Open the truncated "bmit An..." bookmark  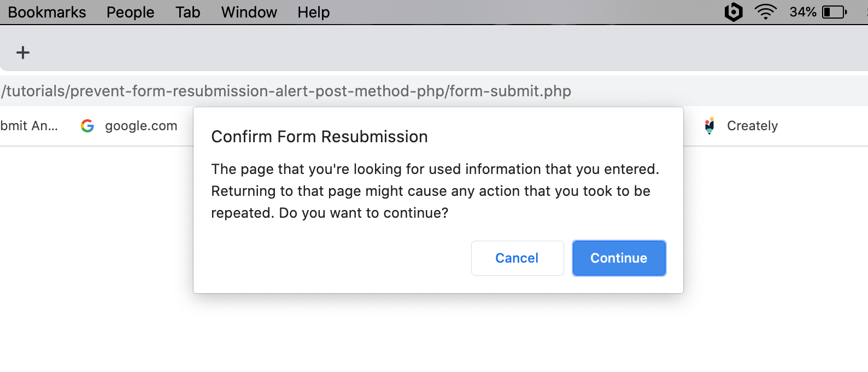[x=29, y=126]
